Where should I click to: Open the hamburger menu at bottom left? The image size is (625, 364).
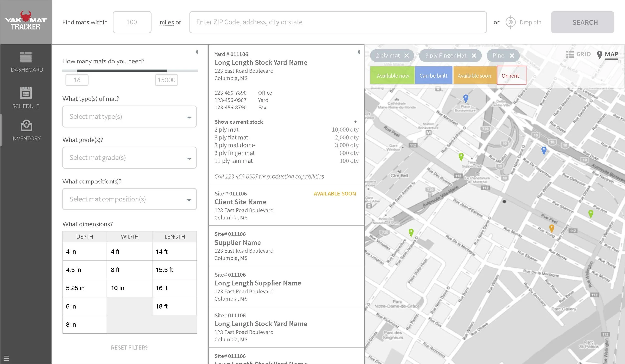[6, 358]
